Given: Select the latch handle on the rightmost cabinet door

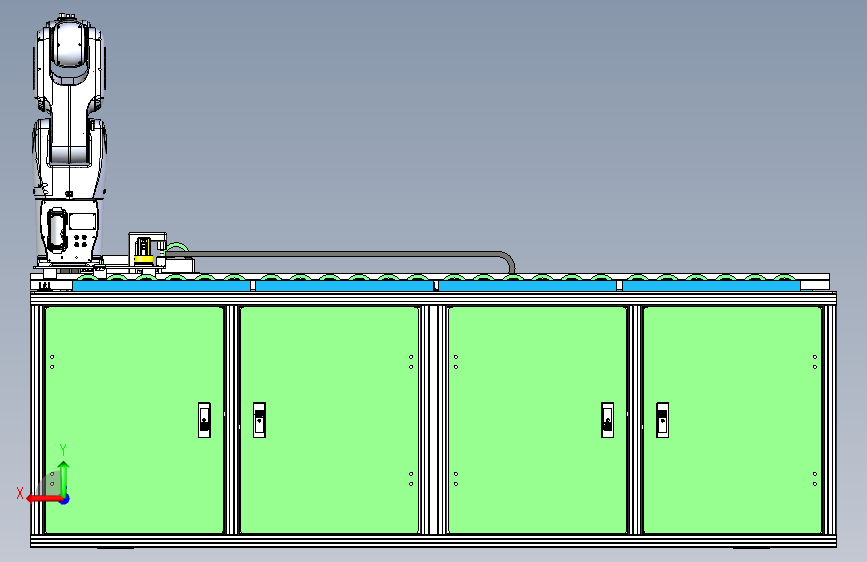Looking at the screenshot, I should coord(662,420).
